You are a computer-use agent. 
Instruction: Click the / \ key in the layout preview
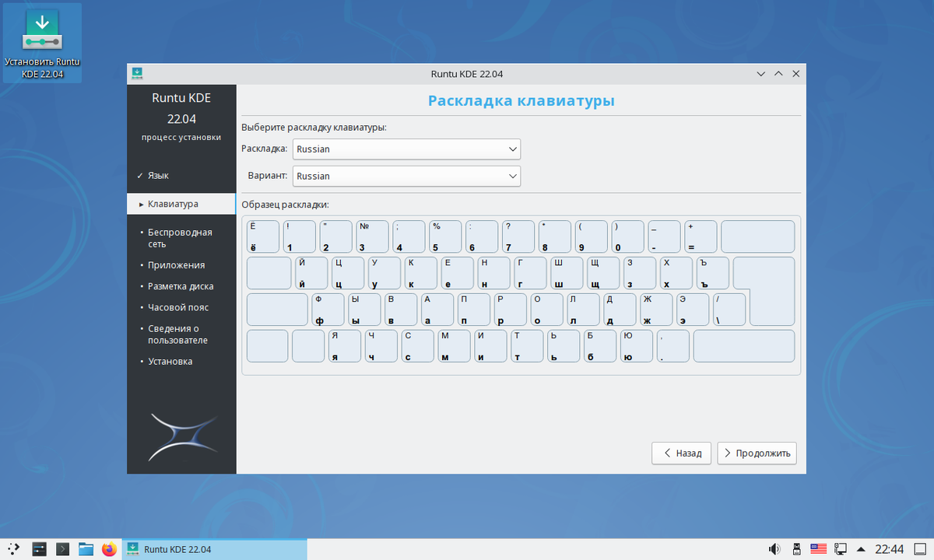729,310
